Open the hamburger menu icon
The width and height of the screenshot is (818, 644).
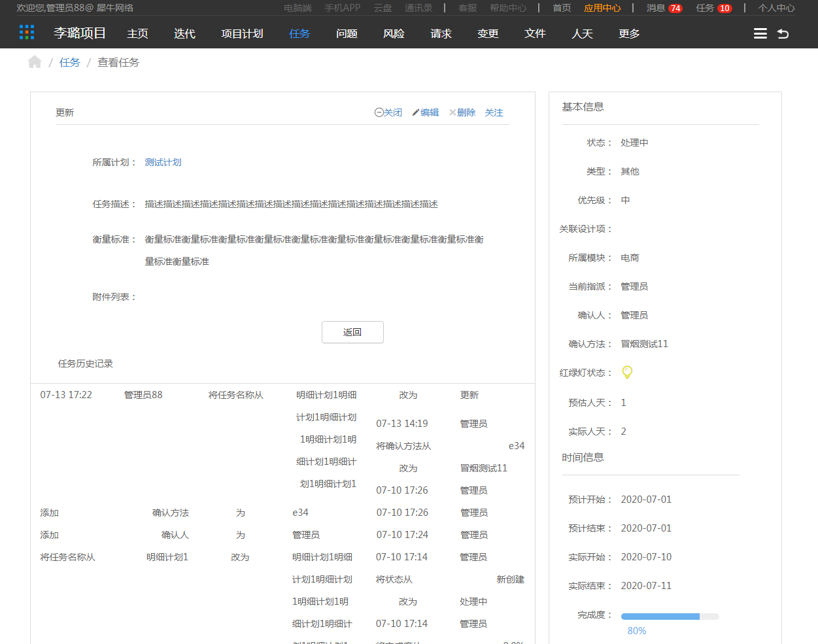760,33
